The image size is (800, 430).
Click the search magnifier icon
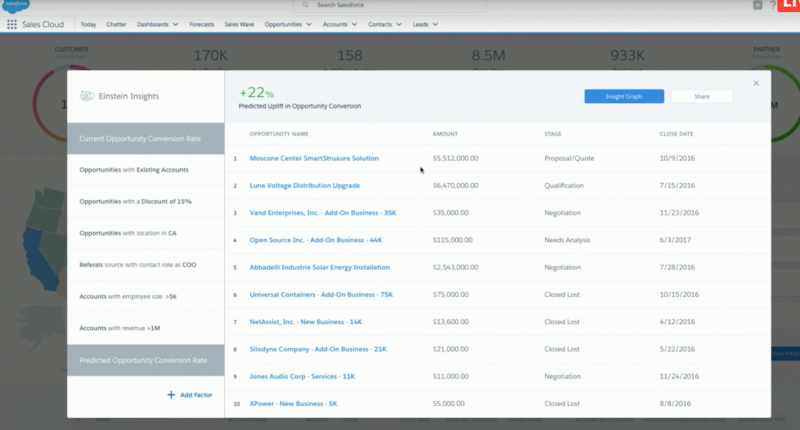click(x=306, y=5)
